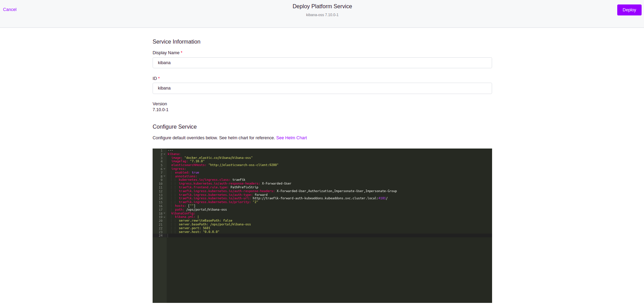Click the traefik ingress.class value

point(239,180)
